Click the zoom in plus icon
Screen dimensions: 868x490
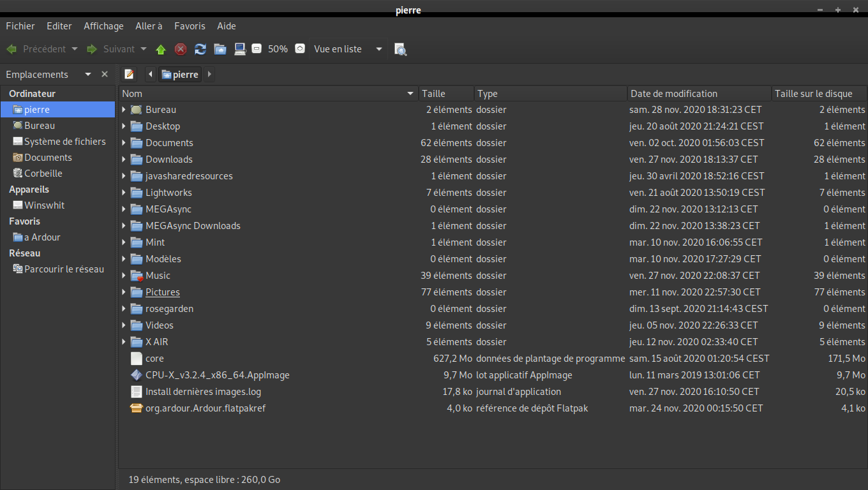[x=300, y=49]
